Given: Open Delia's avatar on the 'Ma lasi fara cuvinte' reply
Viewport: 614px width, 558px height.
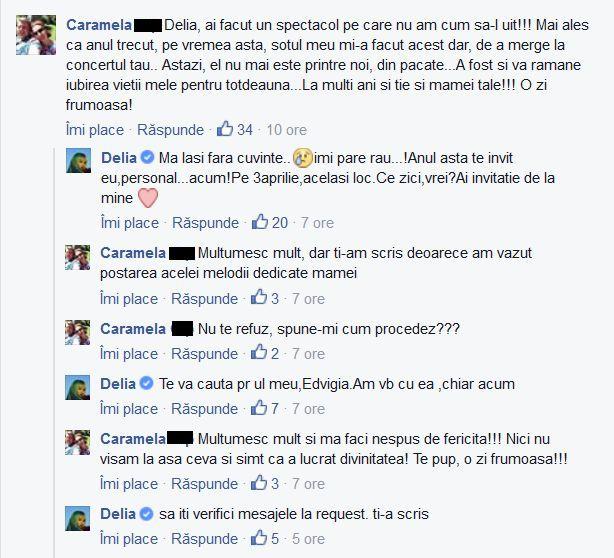Looking at the screenshot, I should (78, 161).
